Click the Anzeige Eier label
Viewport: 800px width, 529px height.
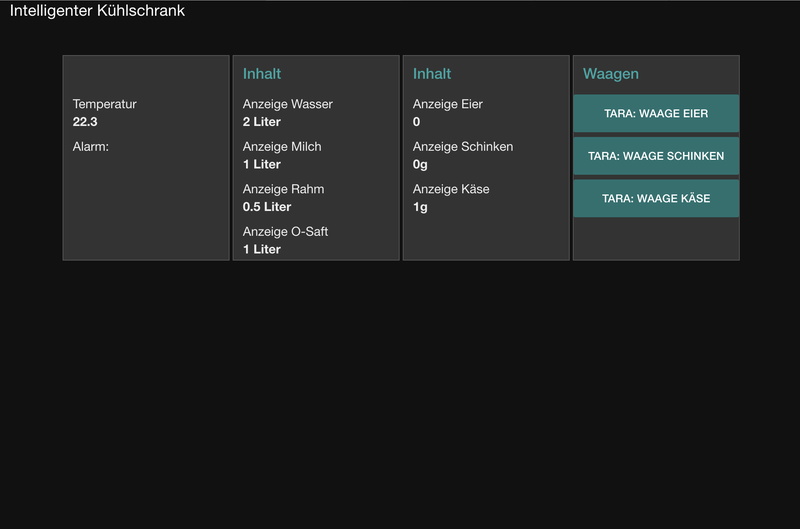(x=447, y=104)
